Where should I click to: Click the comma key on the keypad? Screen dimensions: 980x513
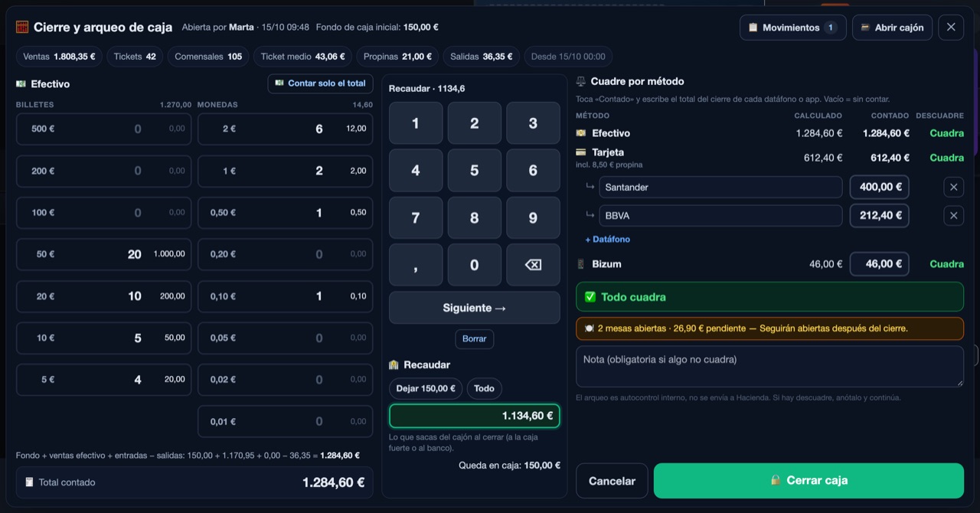416,265
